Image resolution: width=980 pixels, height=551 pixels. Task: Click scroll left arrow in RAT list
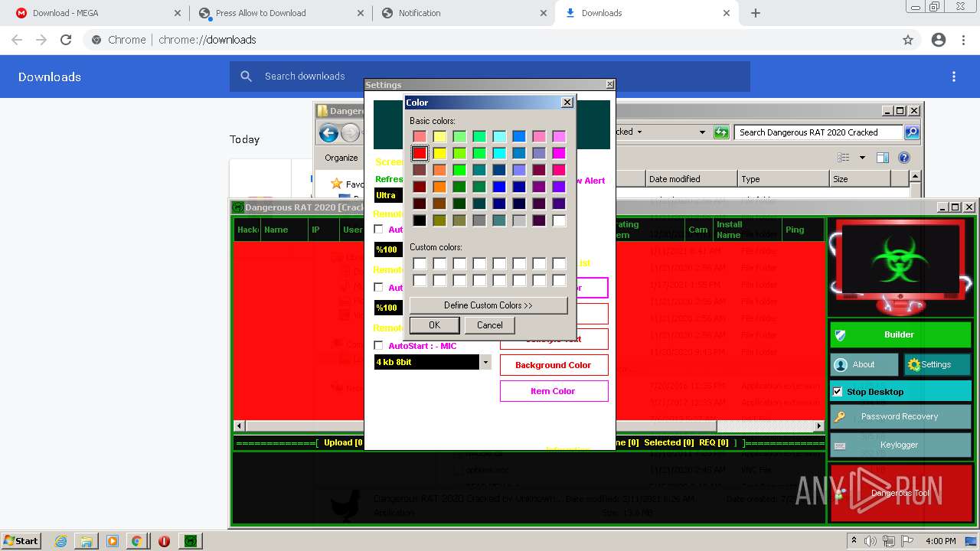(x=240, y=425)
